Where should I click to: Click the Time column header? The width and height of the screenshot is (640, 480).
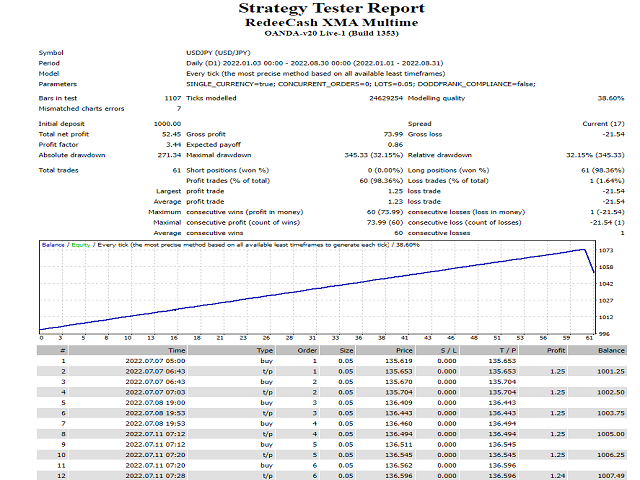(176, 351)
